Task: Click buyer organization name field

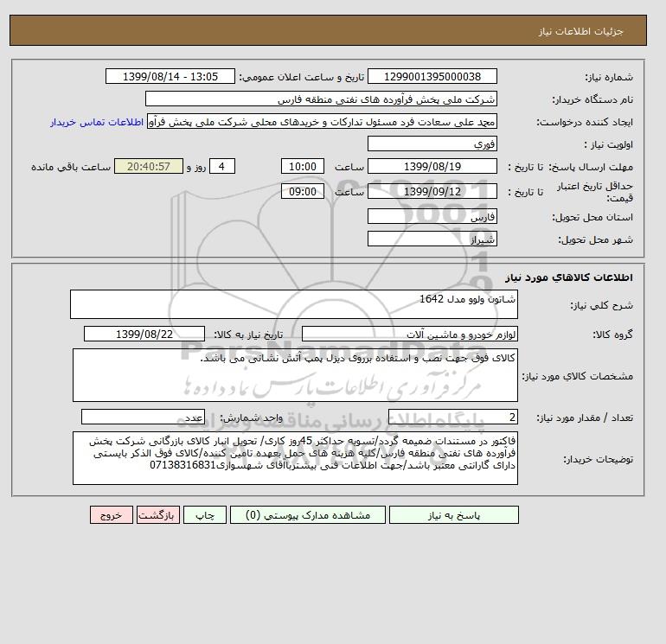Action: point(321,99)
